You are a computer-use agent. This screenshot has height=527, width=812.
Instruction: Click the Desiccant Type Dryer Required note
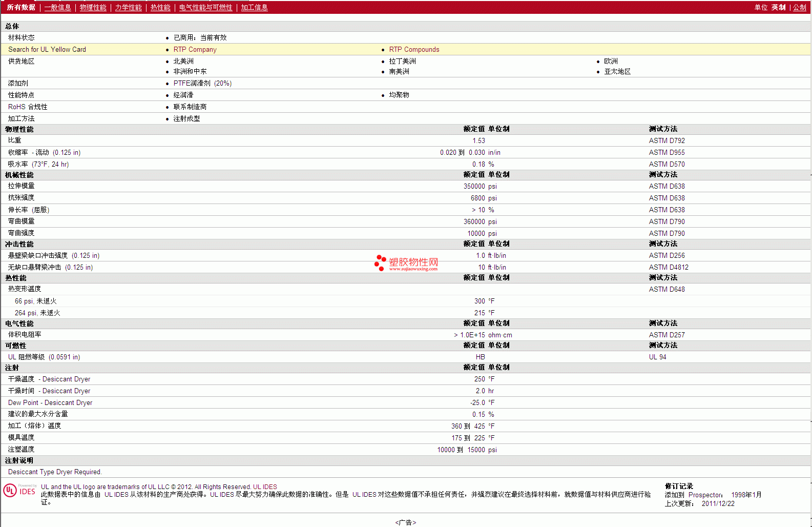[x=55, y=472]
